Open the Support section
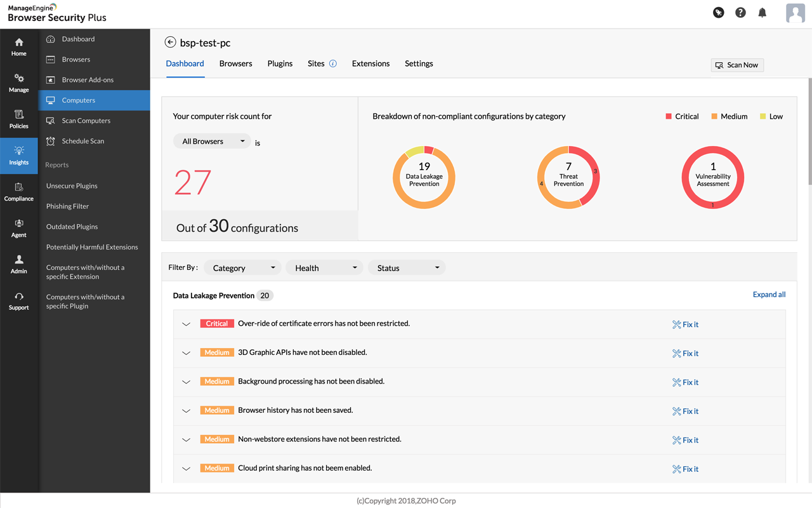The image size is (812, 508). [18, 301]
